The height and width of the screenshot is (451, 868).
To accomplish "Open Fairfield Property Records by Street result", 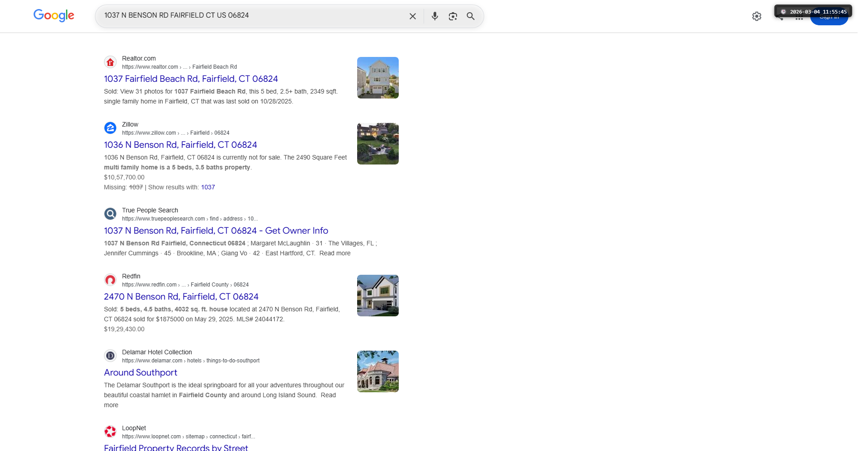I will [176, 447].
